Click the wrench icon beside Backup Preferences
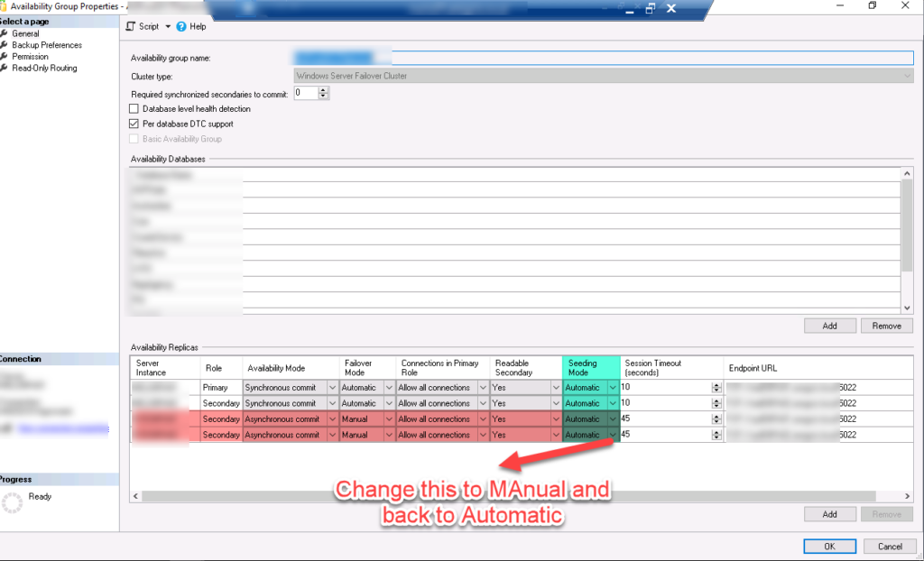Viewport: 924px width, 561px height. [x=5, y=45]
